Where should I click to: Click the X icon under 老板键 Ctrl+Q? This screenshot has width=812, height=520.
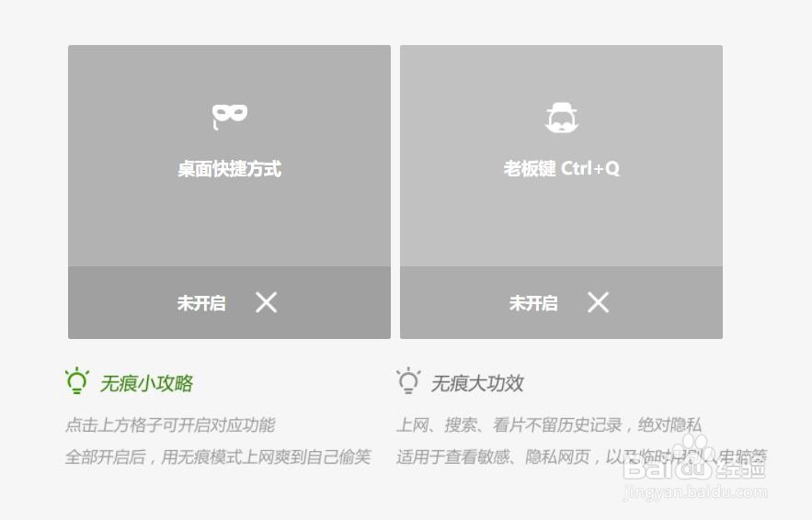pos(598,302)
